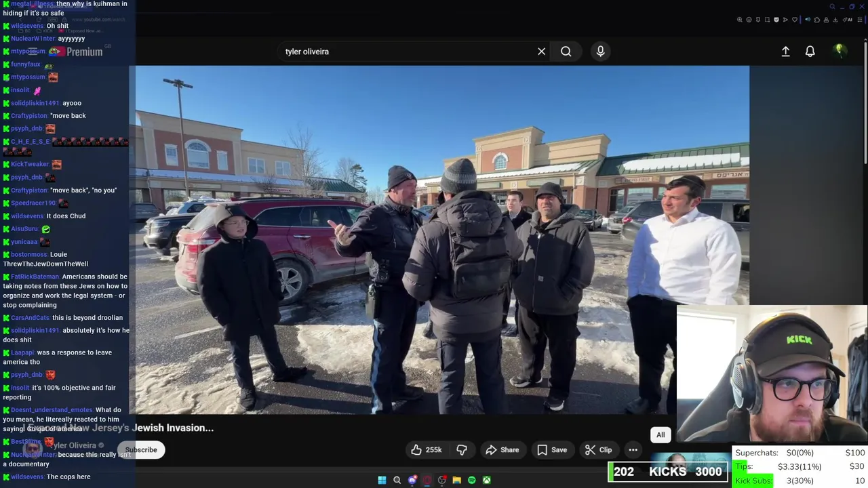This screenshot has height=488, width=868.
Task: Select the All filter chip
Action: tap(660, 435)
